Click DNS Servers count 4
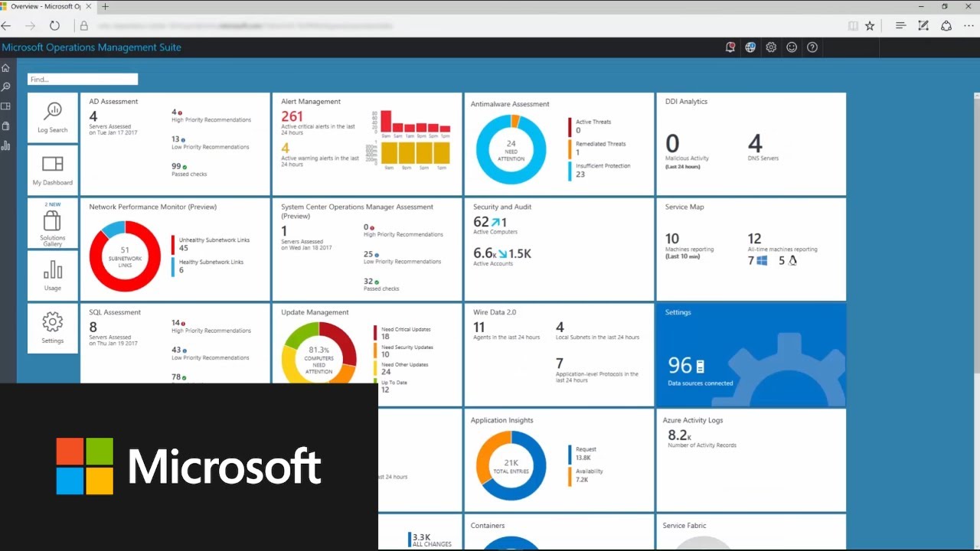 click(755, 143)
